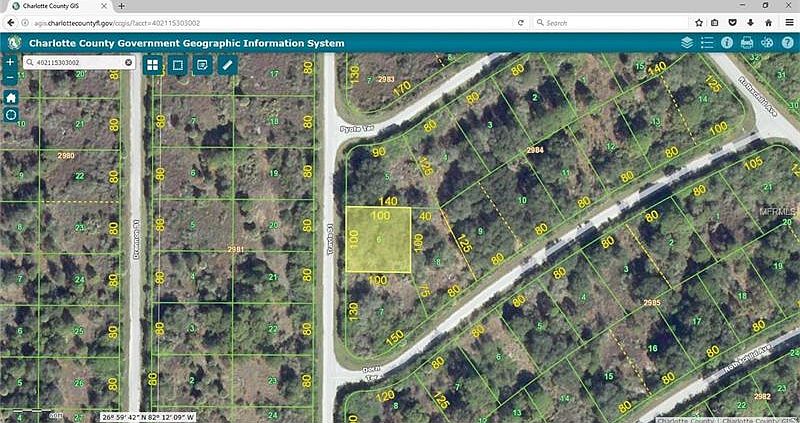
Task: Open the share map widget
Action: pyautogui.click(x=767, y=43)
